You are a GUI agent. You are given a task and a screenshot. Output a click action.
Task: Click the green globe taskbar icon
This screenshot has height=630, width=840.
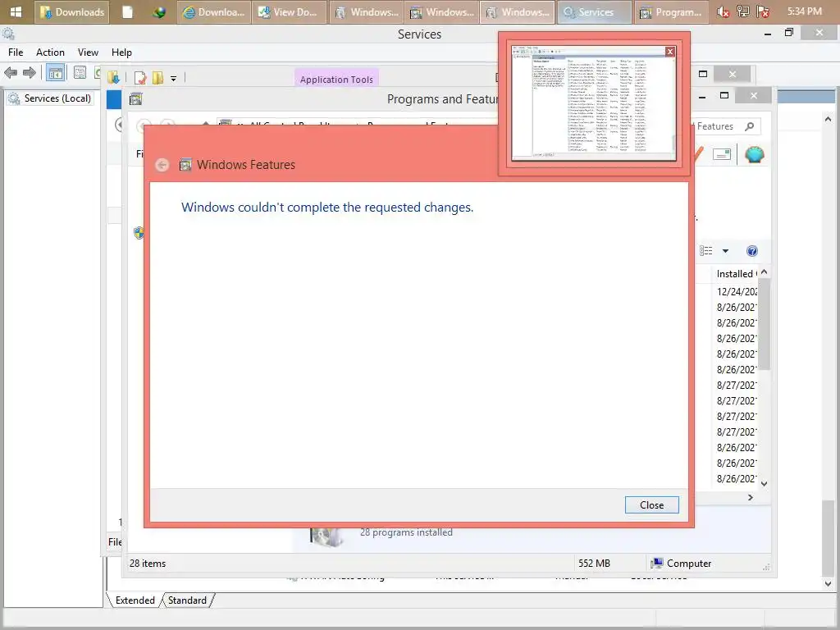click(x=158, y=11)
